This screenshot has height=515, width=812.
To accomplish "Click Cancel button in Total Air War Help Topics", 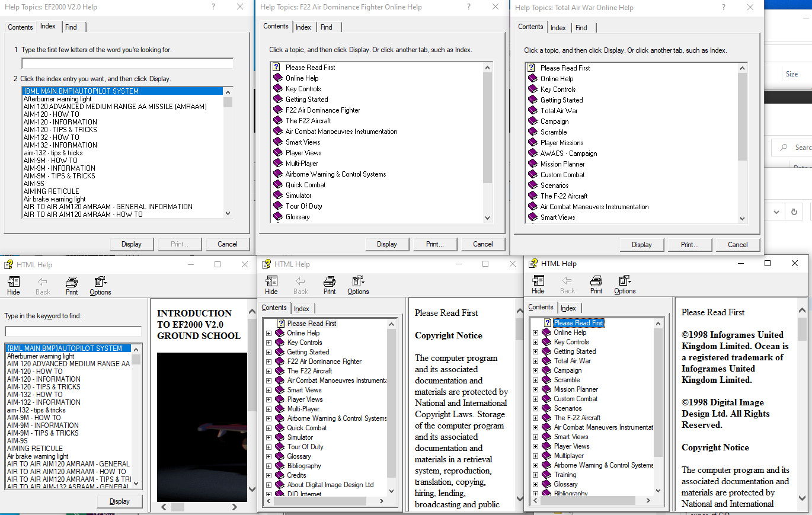I will pos(738,245).
